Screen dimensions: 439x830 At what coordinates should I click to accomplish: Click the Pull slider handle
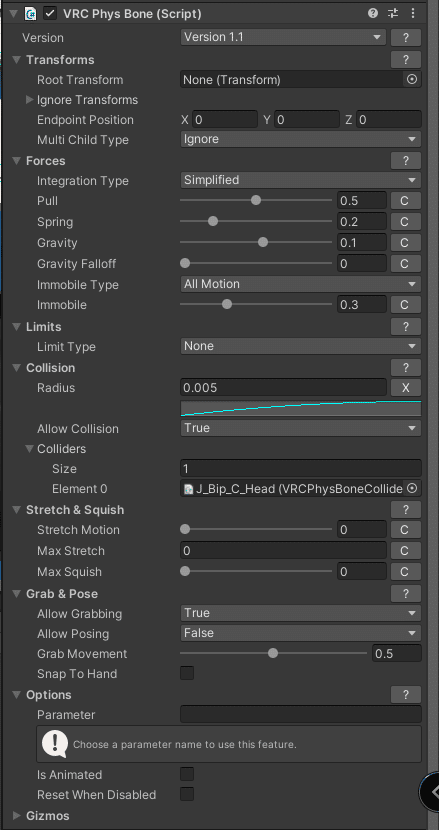pos(256,200)
